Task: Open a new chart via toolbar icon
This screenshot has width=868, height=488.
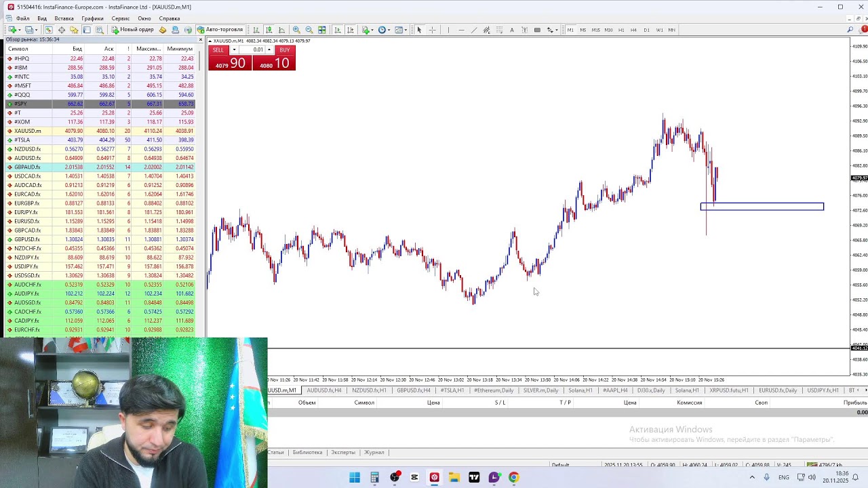Action: click(x=12, y=30)
